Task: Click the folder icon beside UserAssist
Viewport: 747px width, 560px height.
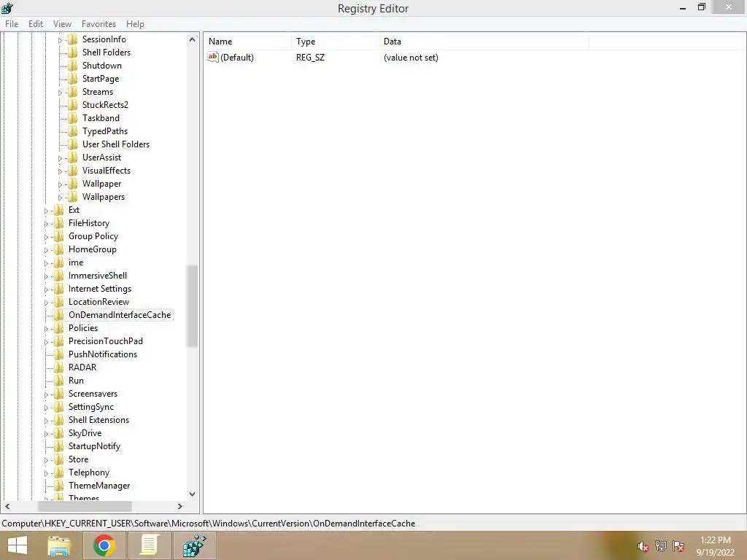Action: (72, 157)
